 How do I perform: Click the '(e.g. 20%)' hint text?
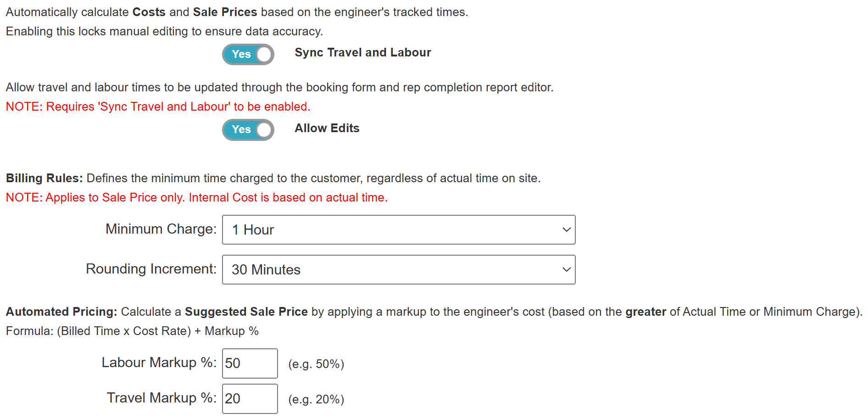point(316,399)
